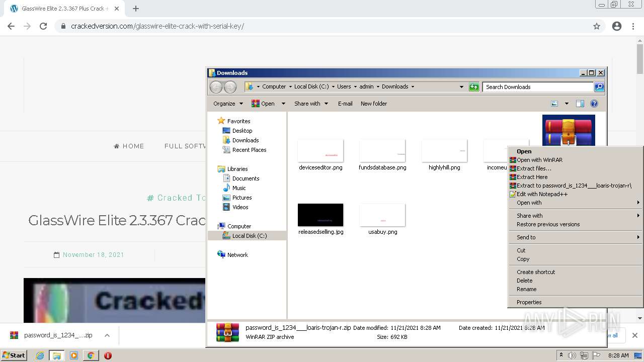This screenshot has width=644, height=362.
Task: Expand downloaded zip options chevron in Chrome
Action: click(x=107, y=335)
